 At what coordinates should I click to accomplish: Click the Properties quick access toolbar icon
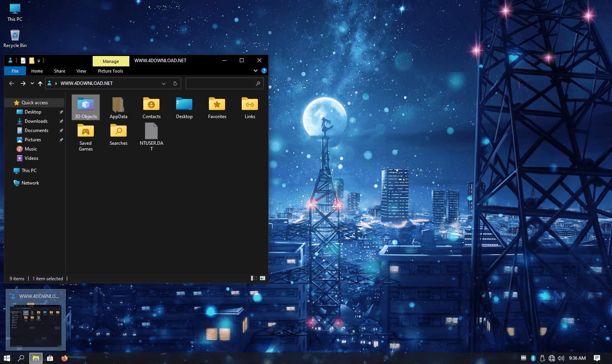point(23,60)
